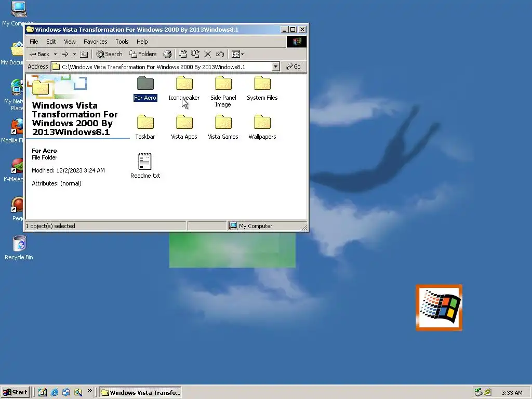Open the Search pane

[x=109, y=54]
